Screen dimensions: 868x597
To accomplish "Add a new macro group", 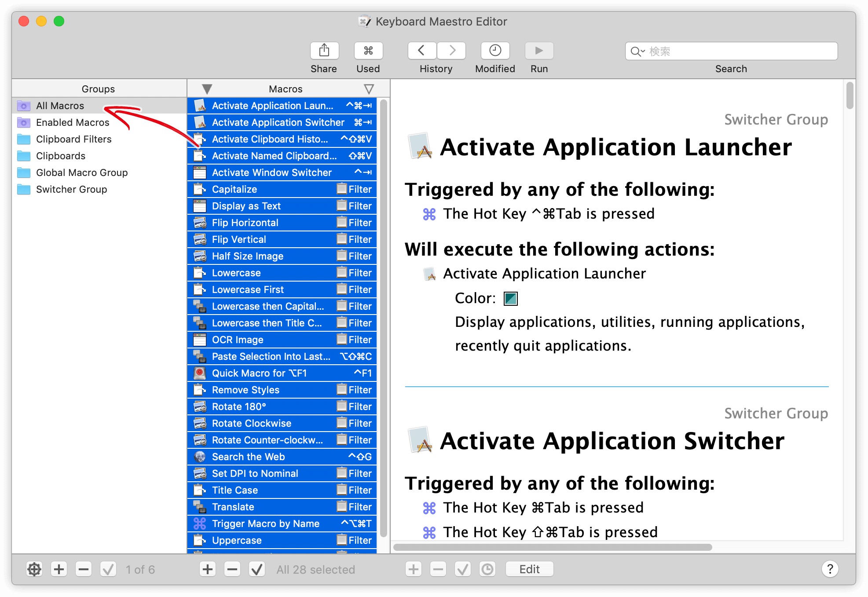I will click(x=59, y=569).
